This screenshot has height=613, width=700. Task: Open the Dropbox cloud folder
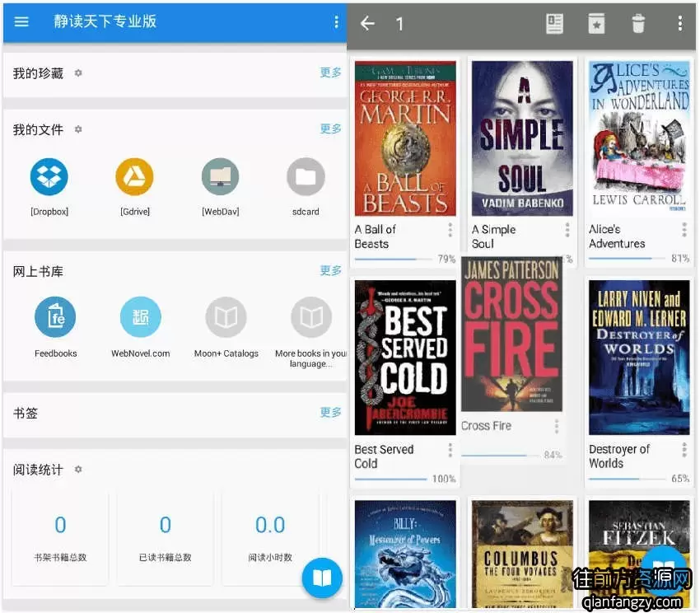(x=49, y=177)
